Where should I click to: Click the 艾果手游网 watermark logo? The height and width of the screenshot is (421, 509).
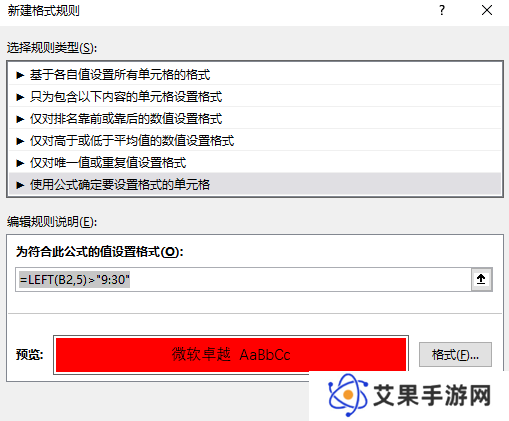tap(409, 396)
